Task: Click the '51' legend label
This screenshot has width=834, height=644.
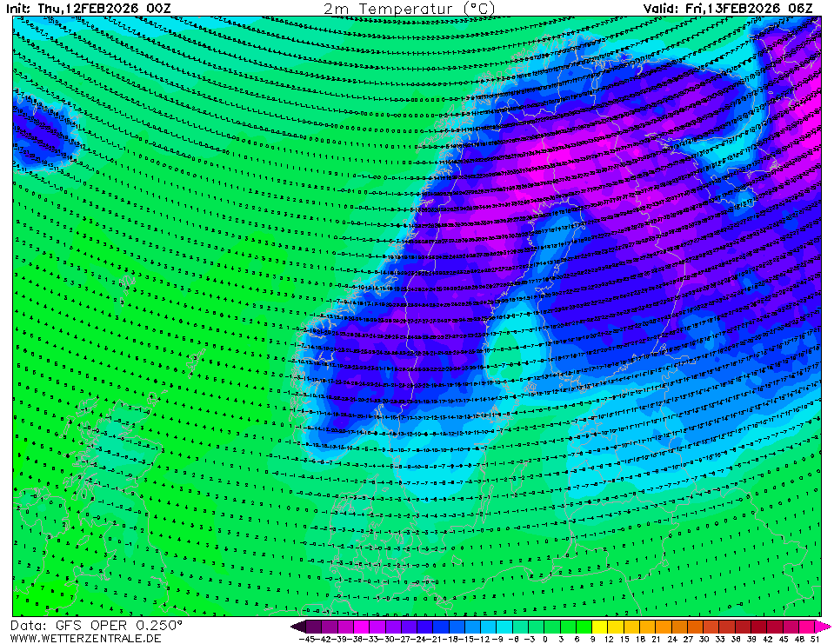Action: click(x=816, y=639)
